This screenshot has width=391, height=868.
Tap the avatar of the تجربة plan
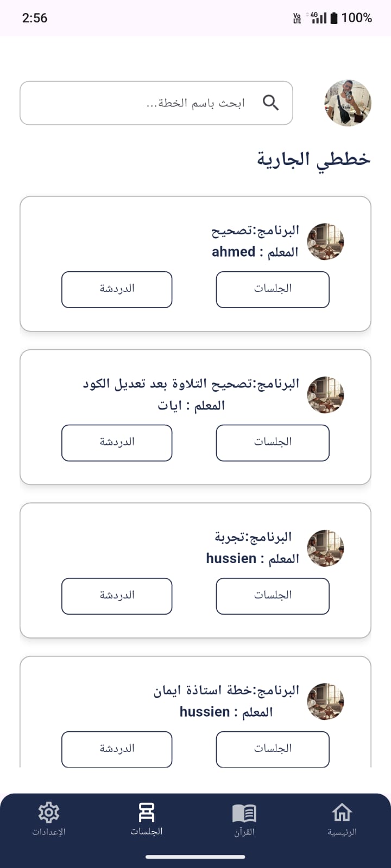coord(325,548)
